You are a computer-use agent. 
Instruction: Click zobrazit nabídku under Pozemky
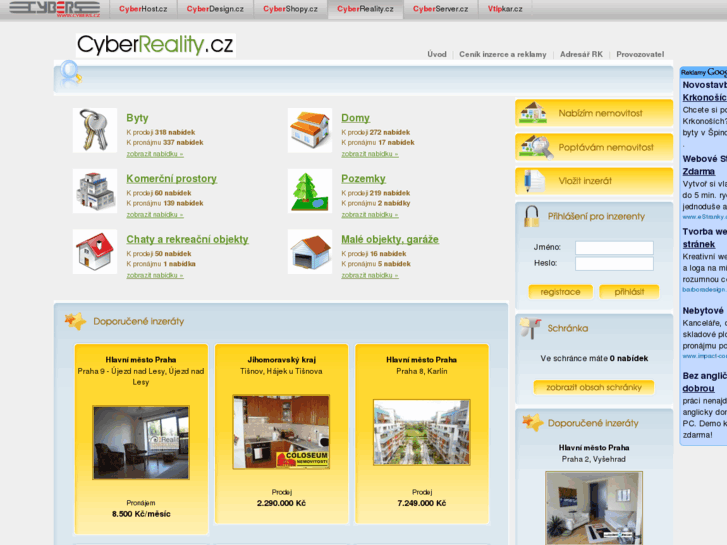click(370, 215)
